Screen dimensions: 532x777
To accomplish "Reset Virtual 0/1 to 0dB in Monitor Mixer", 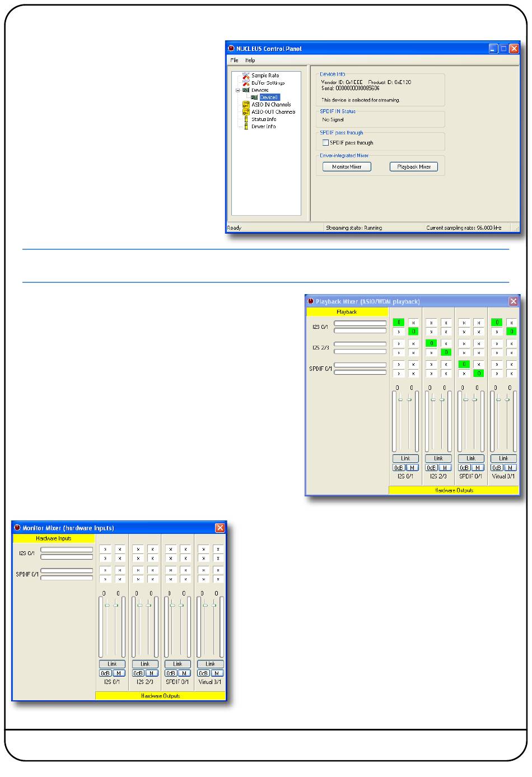I will tap(203, 673).
